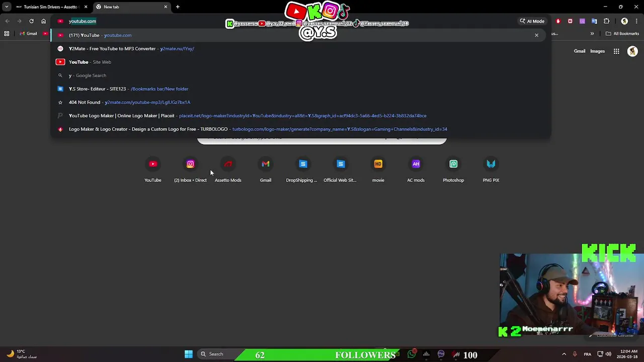This screenshot has width=644, height=362.
Task: Show hidden bookmarks with double chevron
Action: 592,34
